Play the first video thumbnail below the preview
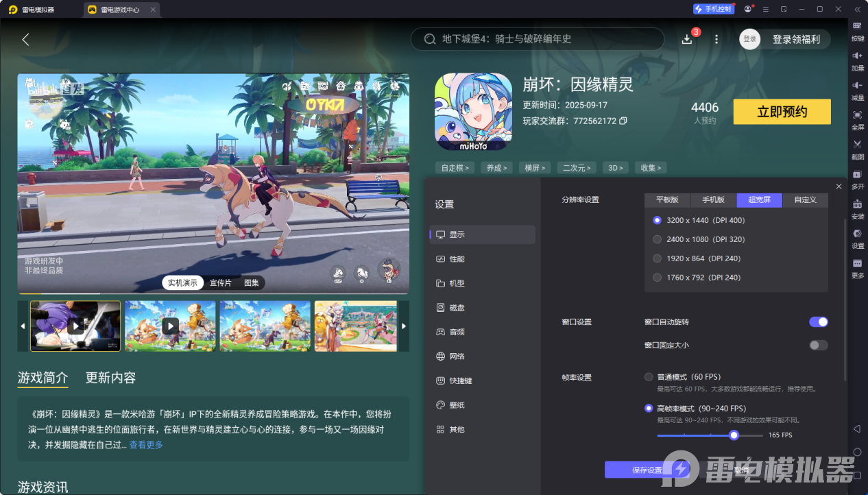 (75, 326)
